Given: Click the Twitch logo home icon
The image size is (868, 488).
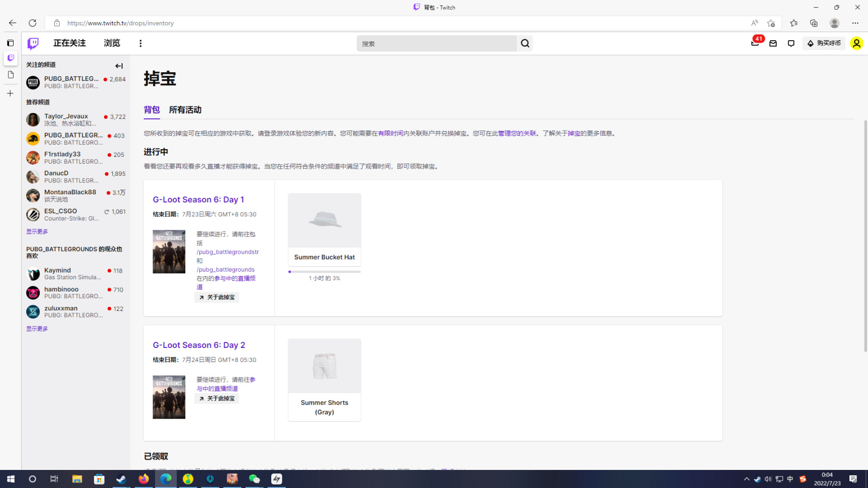Looking at the screenshot, I should (x=33, y=44).
